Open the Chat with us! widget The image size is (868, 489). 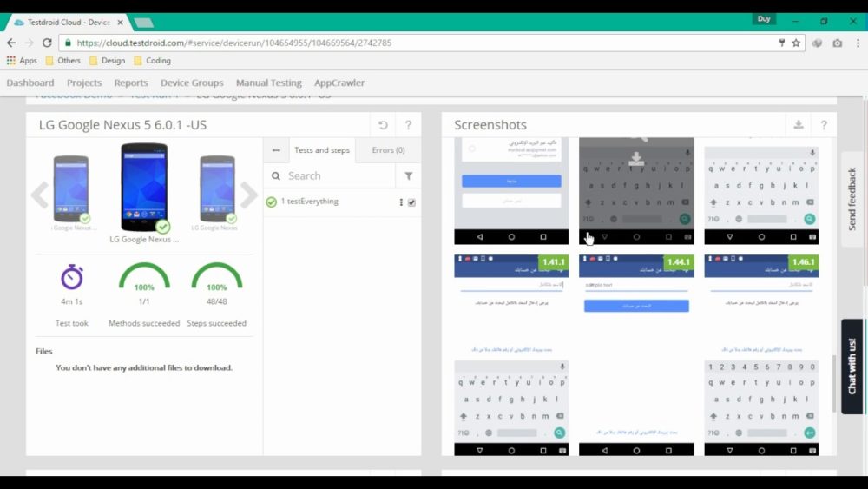click(x=852, y=366)
